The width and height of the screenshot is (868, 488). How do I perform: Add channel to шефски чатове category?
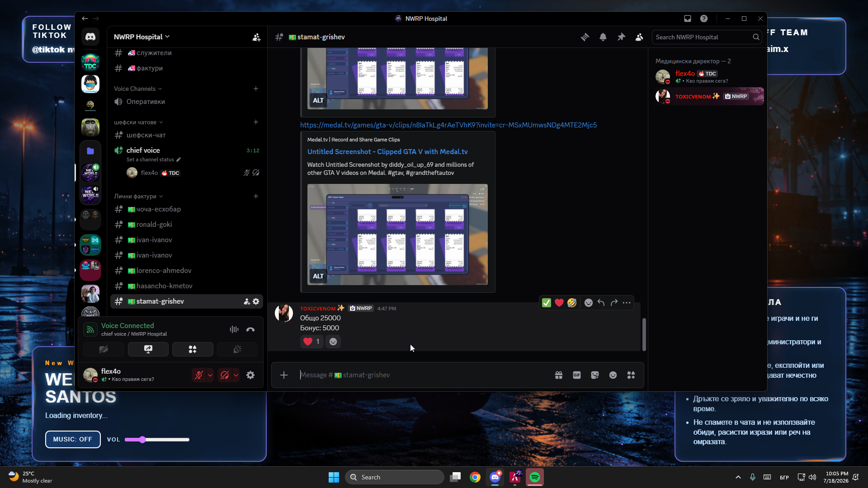coord(256,122)
